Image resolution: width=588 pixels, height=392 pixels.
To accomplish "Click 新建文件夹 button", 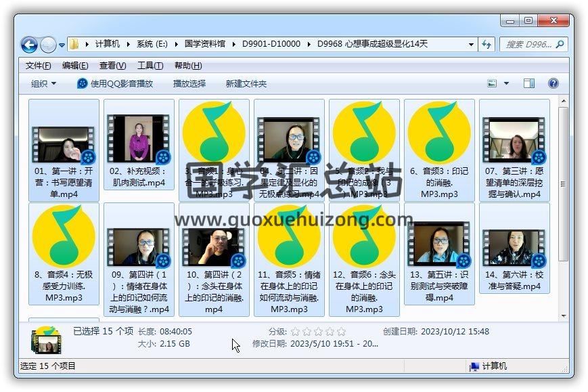I will (246, 83).
